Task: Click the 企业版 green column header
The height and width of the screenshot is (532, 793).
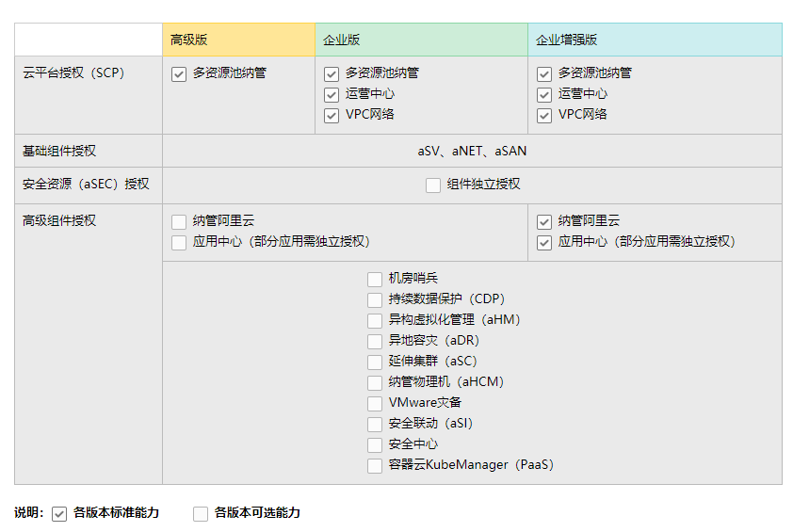Action: (421, 40)
